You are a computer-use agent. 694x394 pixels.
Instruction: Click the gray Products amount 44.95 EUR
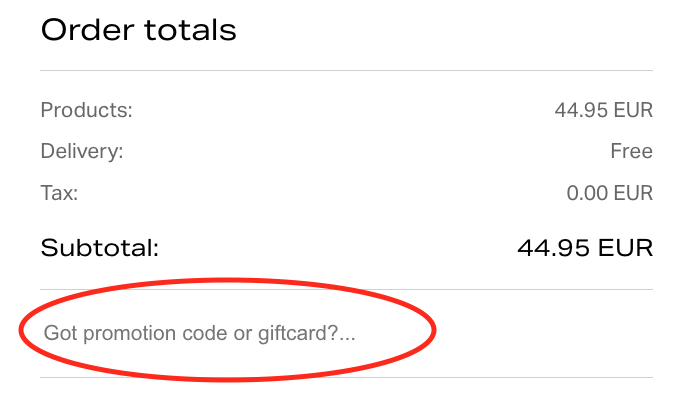[x=604, y=110]
